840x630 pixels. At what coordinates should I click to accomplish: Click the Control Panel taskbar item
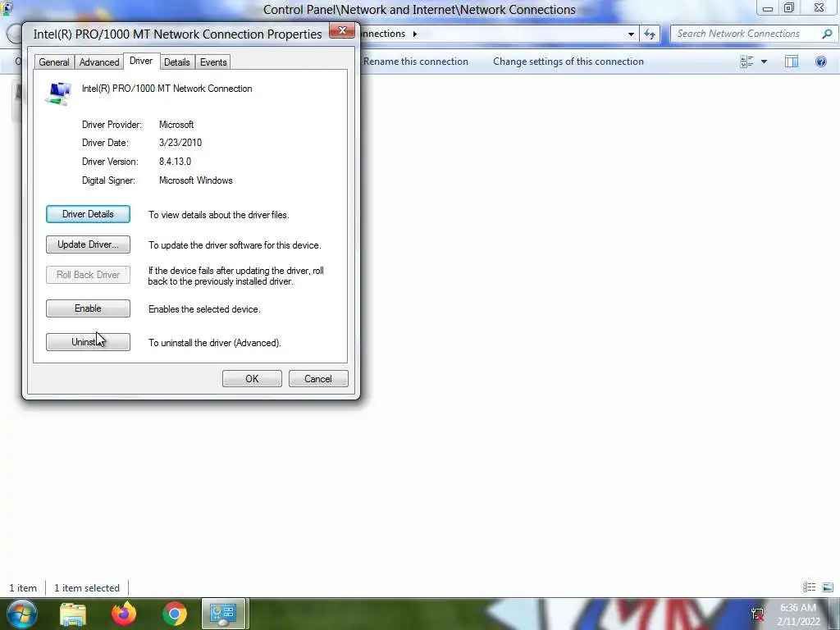tap(223, 614)
